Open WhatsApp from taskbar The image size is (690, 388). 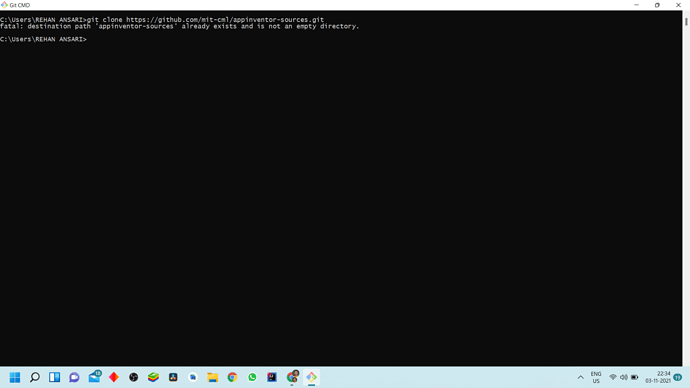pos(252,377)
